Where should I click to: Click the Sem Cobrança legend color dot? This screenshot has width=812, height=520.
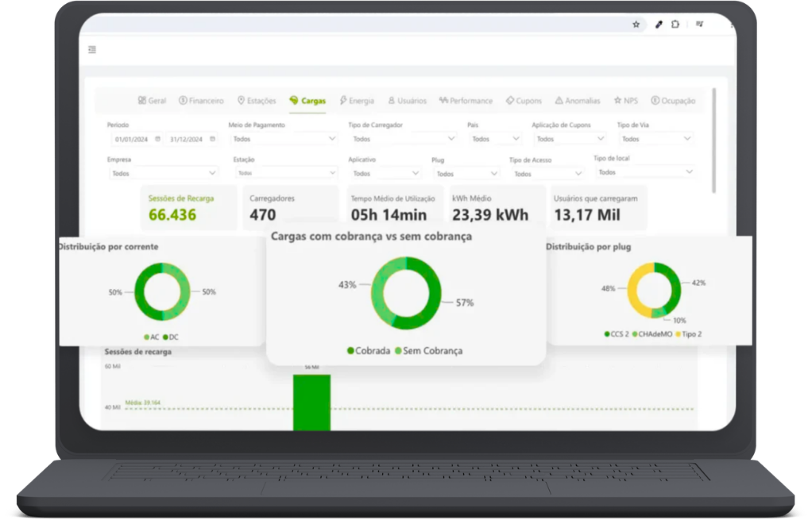coord(398,351)
